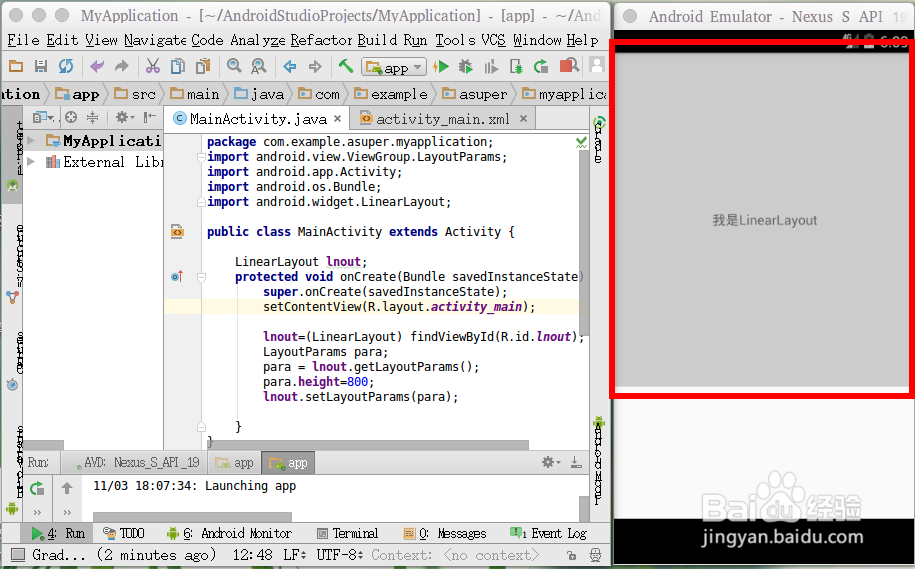Open Replace with the magnifier-A icon

click(259, 67)
